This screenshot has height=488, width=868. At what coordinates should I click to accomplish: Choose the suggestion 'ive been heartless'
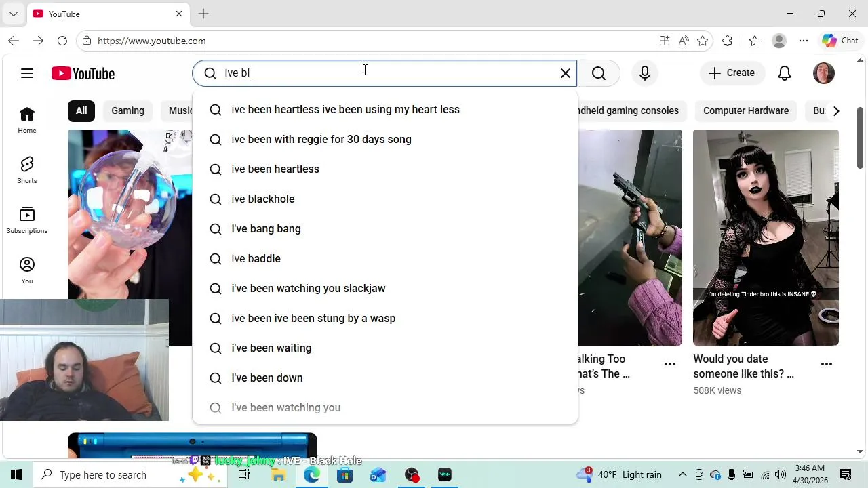coord(385,169)
